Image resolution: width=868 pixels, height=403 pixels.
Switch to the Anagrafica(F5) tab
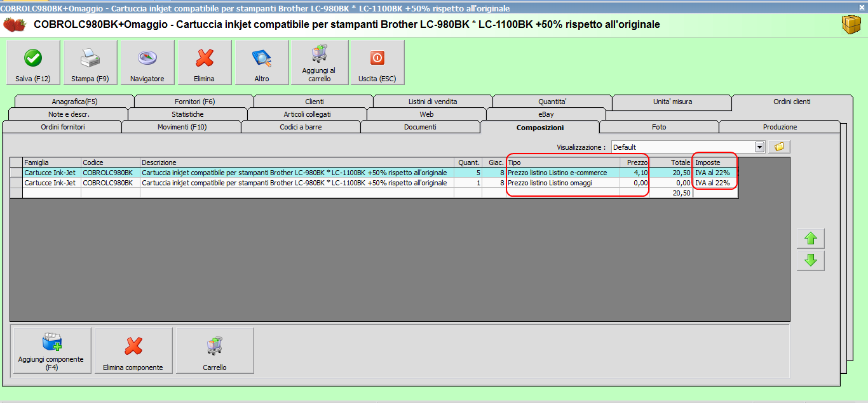(x=75, y=102)
